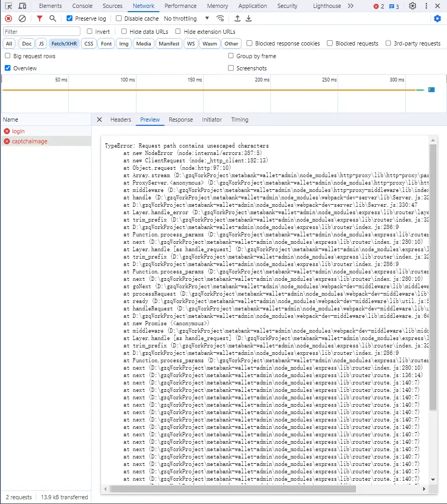The height and width of the screenshot is (504, 447).
Task: Check Blocked requests option
Action: tap(330, 43)
